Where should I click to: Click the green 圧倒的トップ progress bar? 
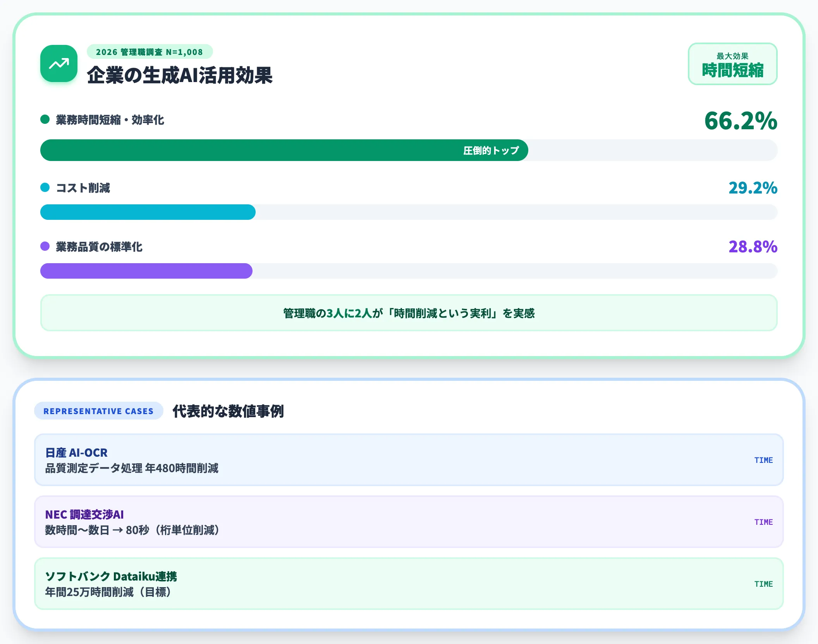pos(284,150)
